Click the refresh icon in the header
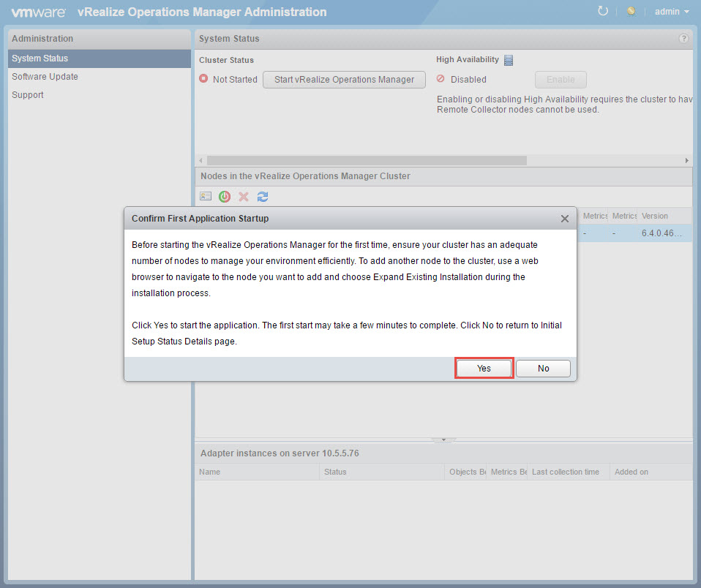Viewport: 701px width, 588px height. pos(603,12)
